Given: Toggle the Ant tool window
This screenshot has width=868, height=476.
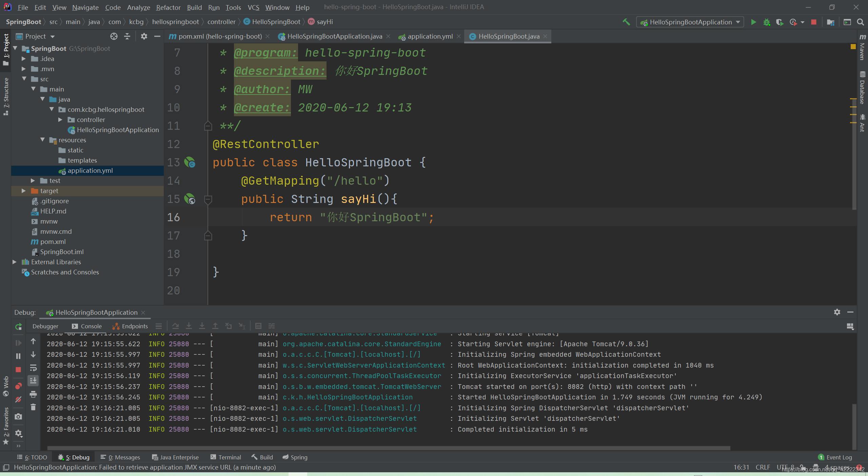Looking at the screenshot, I should (862, 123).
